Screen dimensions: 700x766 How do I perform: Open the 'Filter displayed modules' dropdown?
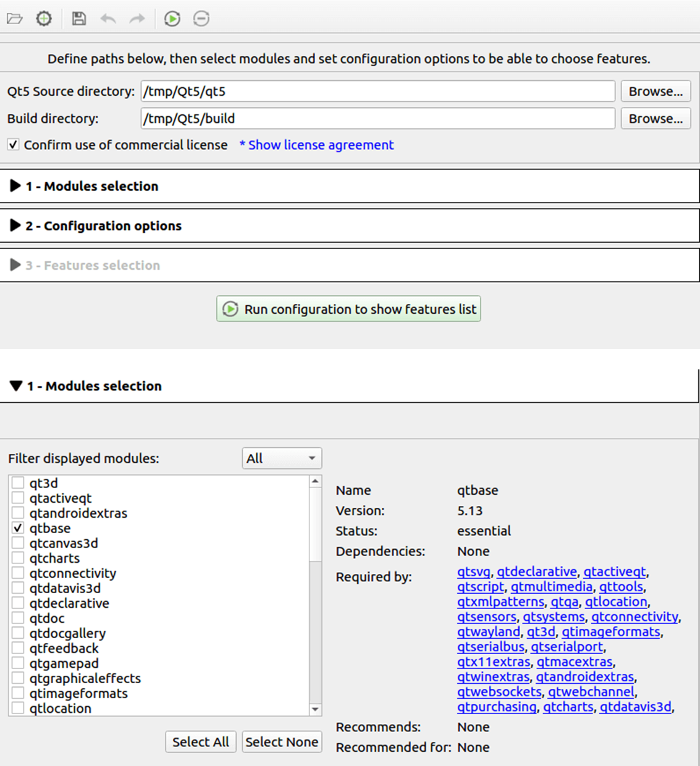tap(281, 458)
